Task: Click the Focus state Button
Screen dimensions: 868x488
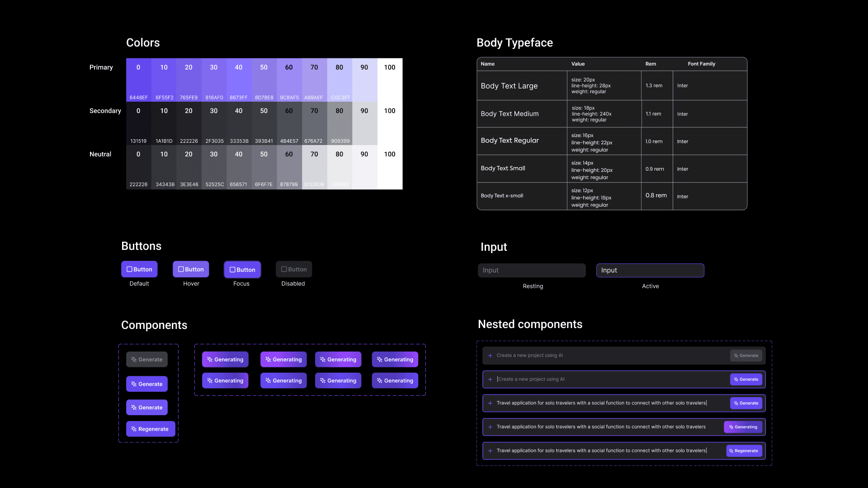Action: tap(242, 270)
